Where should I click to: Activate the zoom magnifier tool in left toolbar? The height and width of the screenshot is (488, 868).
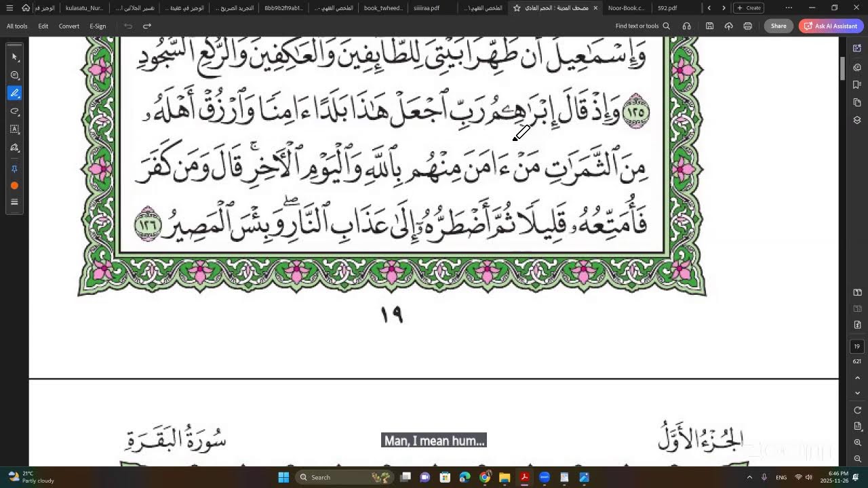coord(14,75)
